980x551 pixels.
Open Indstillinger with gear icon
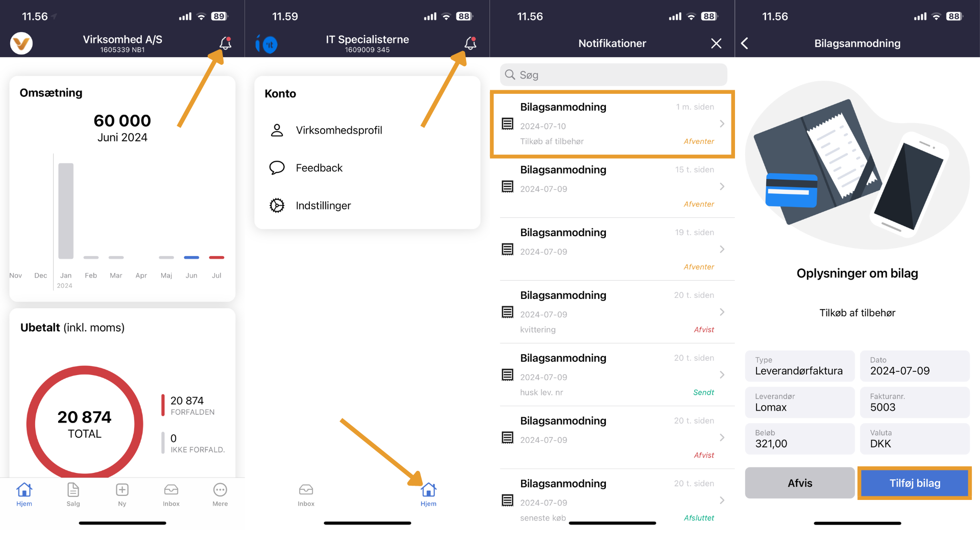[x=323, y=206]
